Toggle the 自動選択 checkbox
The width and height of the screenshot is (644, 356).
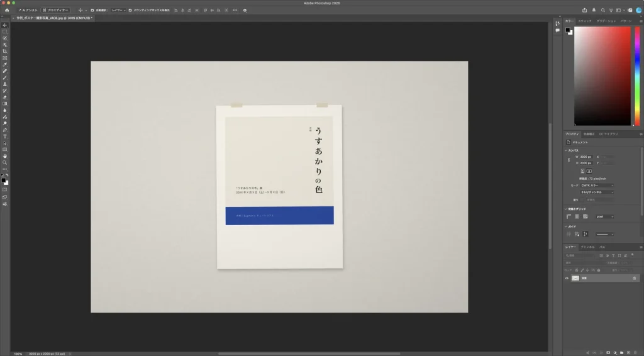click(x=92, y=10)
